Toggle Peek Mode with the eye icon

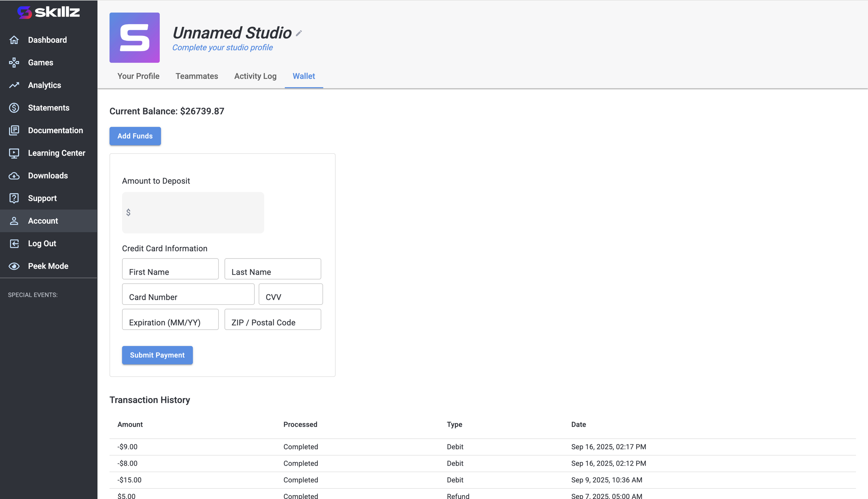click(x=14, y=266)
